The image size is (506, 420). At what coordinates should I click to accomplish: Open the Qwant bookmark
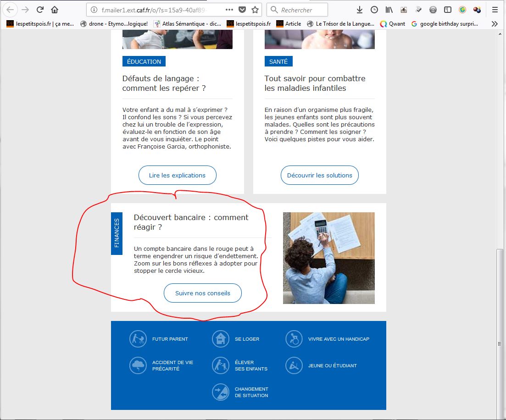(x=393, y=23)
